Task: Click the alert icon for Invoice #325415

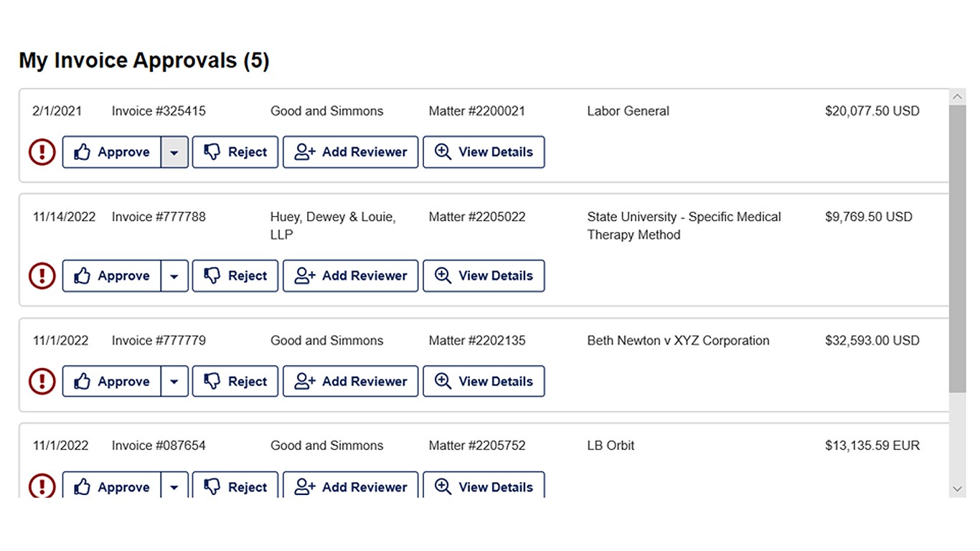Action: pos(42,152)
